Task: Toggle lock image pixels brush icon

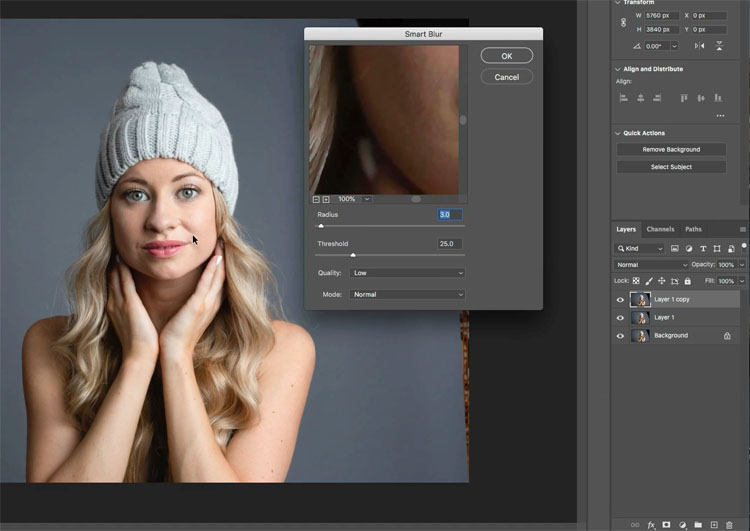Action: (x=649, y=281)
